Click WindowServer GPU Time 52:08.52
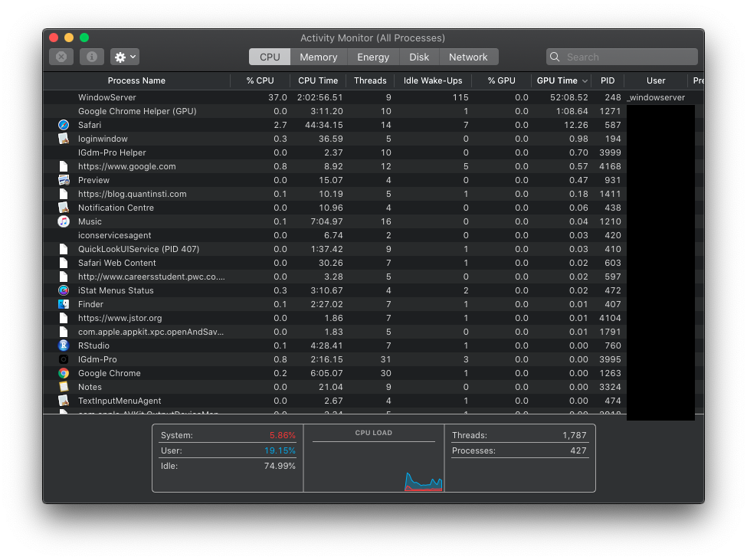This screenshot has height=560, width=747. (x=568, y=97)
